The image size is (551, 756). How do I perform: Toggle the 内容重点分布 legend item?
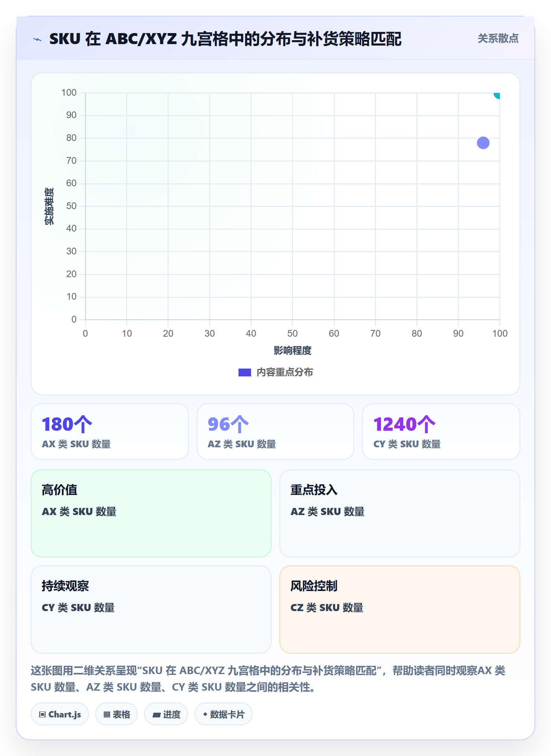tap(275, 372)
